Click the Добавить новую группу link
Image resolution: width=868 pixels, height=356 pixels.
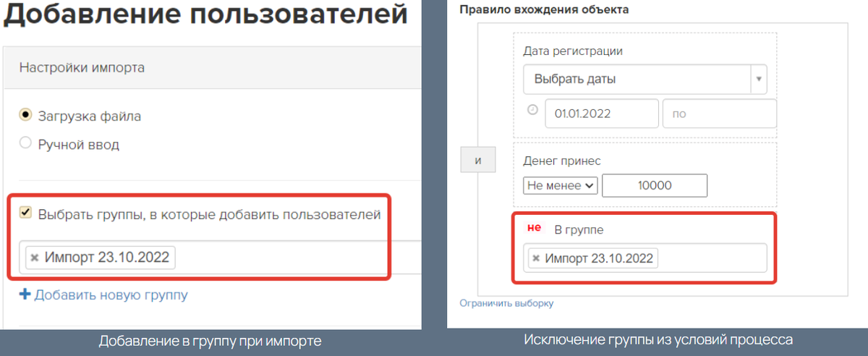[111, 294]
